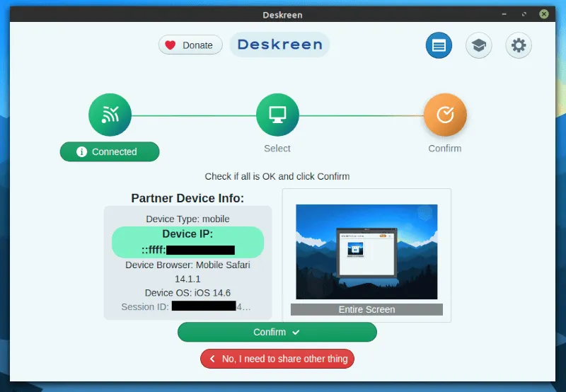Click the screen preview thumbnail

pos(366,252)
